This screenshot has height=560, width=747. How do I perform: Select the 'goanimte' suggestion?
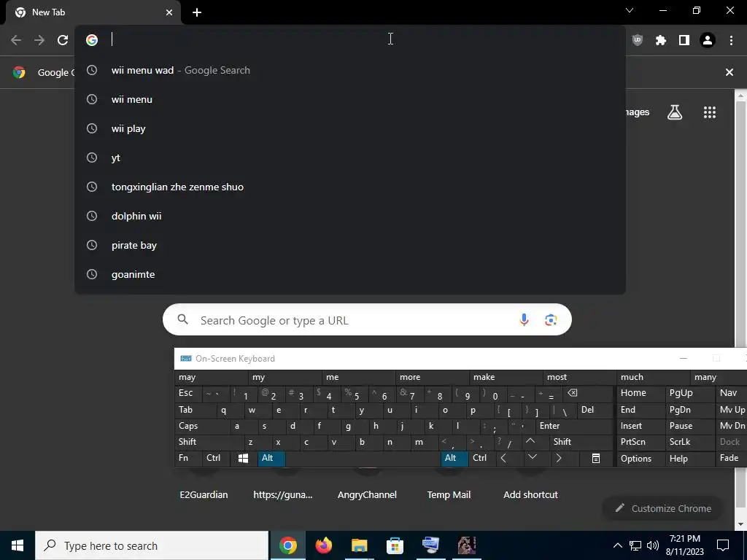point(350,274)
